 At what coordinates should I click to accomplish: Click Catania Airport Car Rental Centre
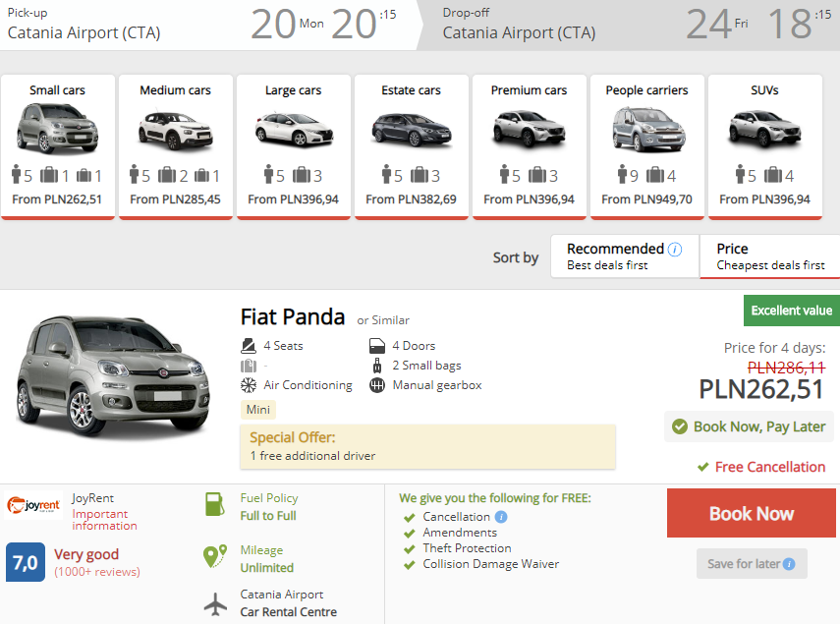288,603
